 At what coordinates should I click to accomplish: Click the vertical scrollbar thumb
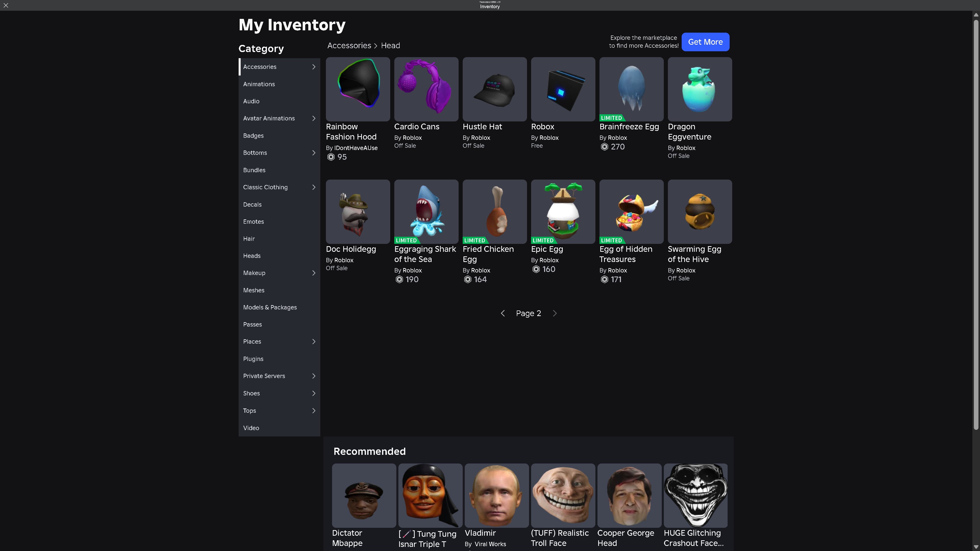(x=976, y=224)
